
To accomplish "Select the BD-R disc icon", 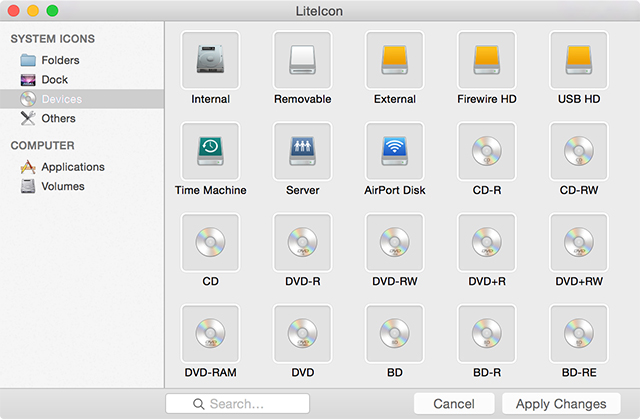I will tap(487, 334).
